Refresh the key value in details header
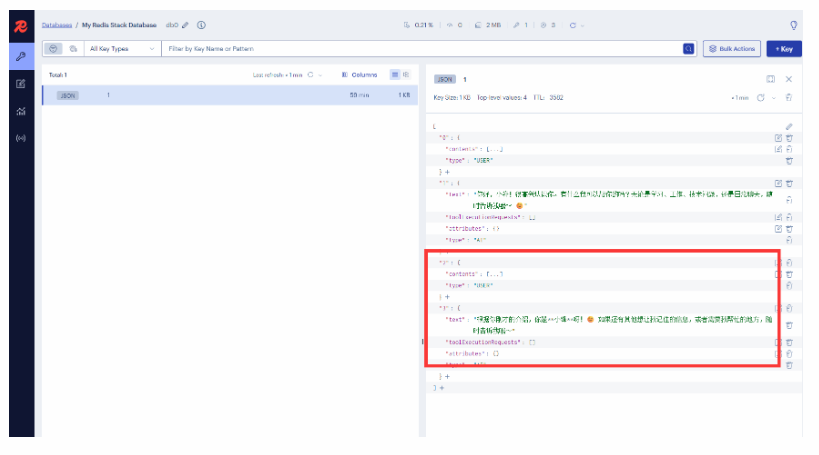819x455 pixels. point(760,98)
